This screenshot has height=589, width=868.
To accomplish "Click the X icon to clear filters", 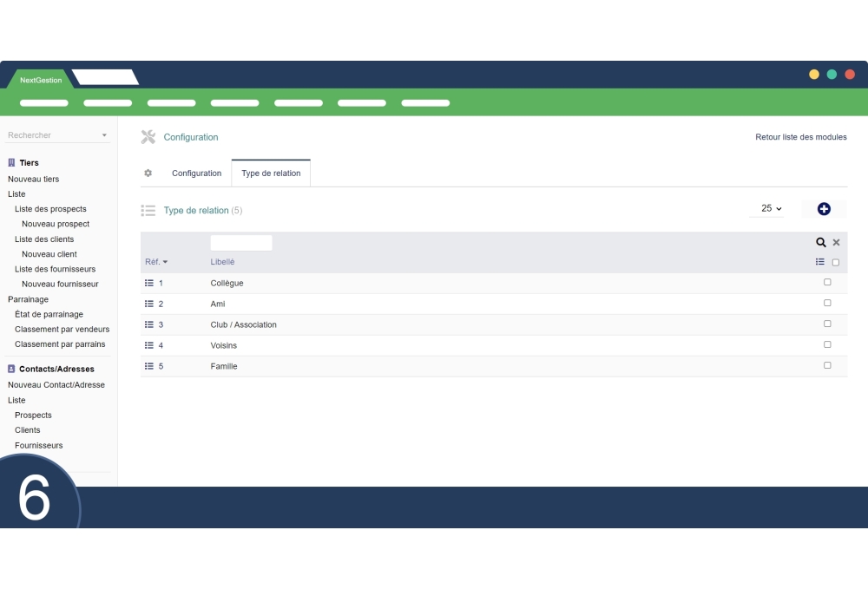I will coord(836,243).
